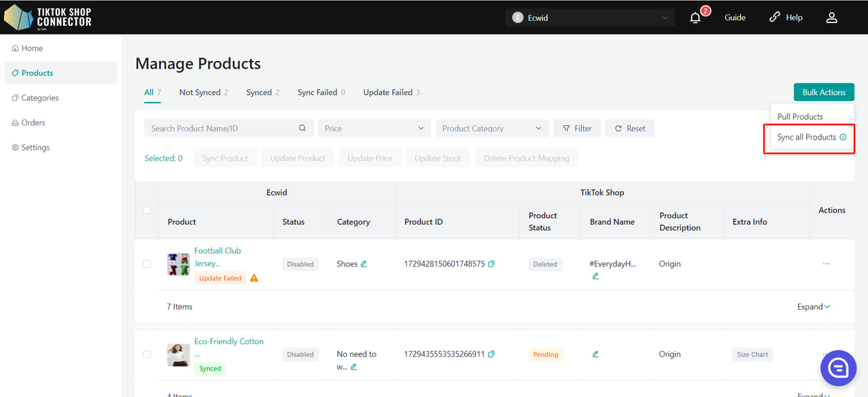Click the Ecwid store avatar icon
The height and width of the screenshot is (397, 868).
point(518,18)
